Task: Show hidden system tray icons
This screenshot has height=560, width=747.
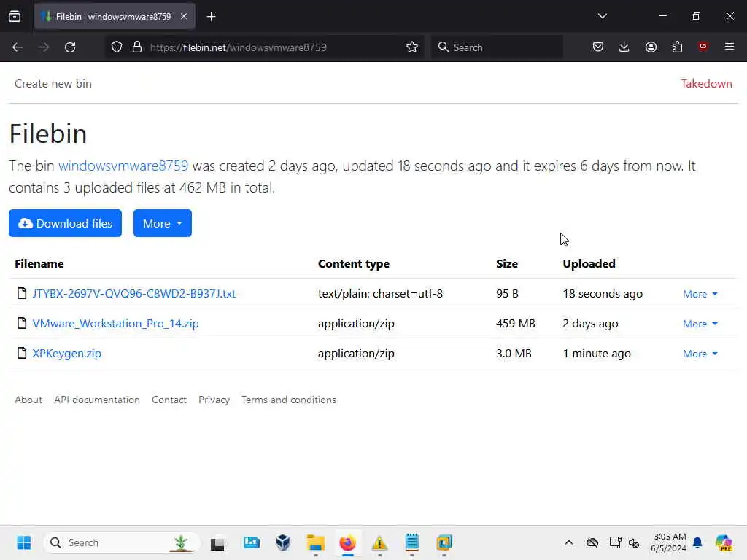Action: point(569,542)
